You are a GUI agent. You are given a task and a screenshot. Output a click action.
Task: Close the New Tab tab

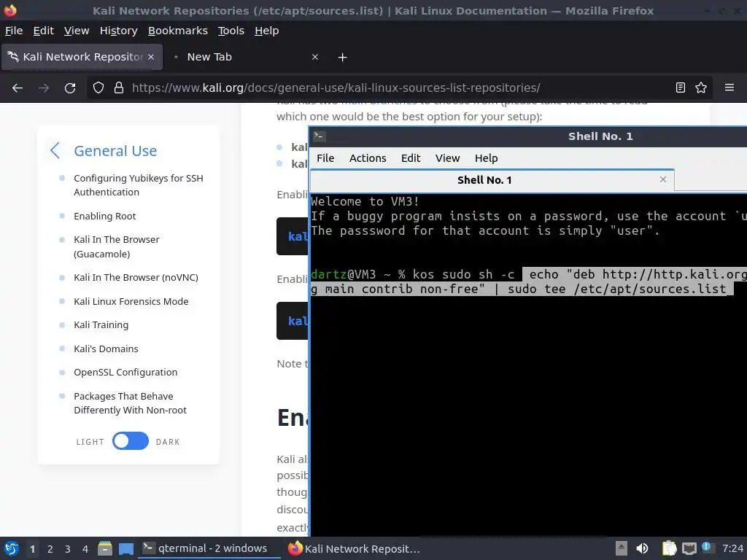point(315,57)
